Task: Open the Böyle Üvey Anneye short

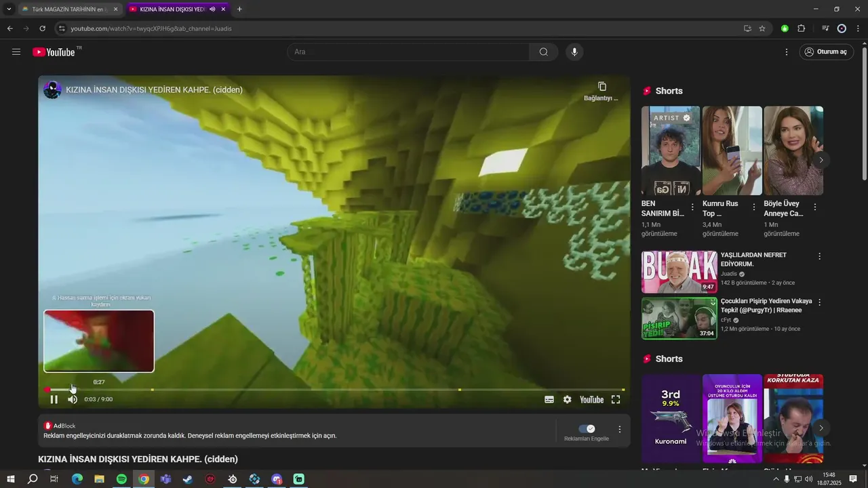Action: [x=793, y=150]
